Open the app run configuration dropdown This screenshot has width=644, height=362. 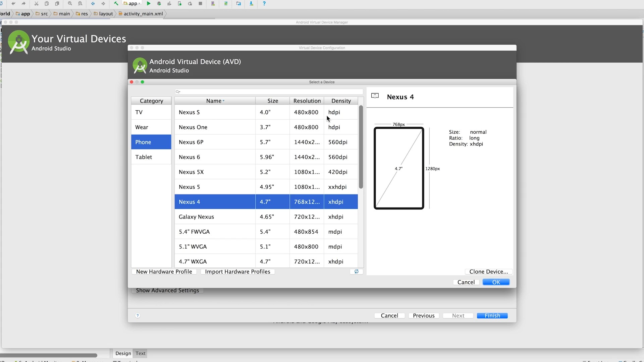pyautogui.click(x=132, y=4)
